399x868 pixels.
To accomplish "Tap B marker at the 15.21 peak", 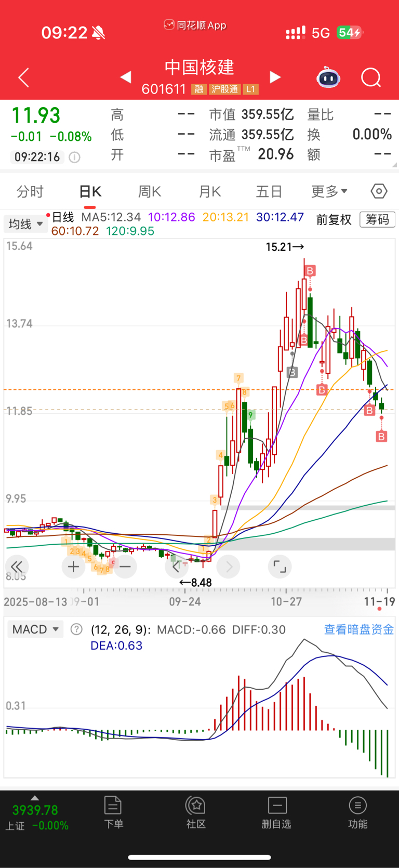I will click(x=310, y=271).
